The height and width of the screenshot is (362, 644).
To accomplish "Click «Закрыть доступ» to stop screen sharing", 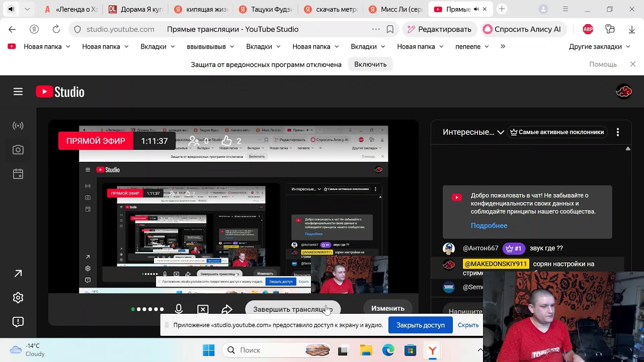I will [x=421, y=325].
